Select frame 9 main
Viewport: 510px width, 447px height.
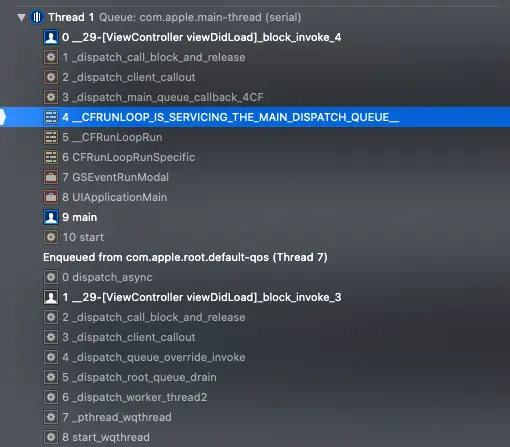click(80, 217)
